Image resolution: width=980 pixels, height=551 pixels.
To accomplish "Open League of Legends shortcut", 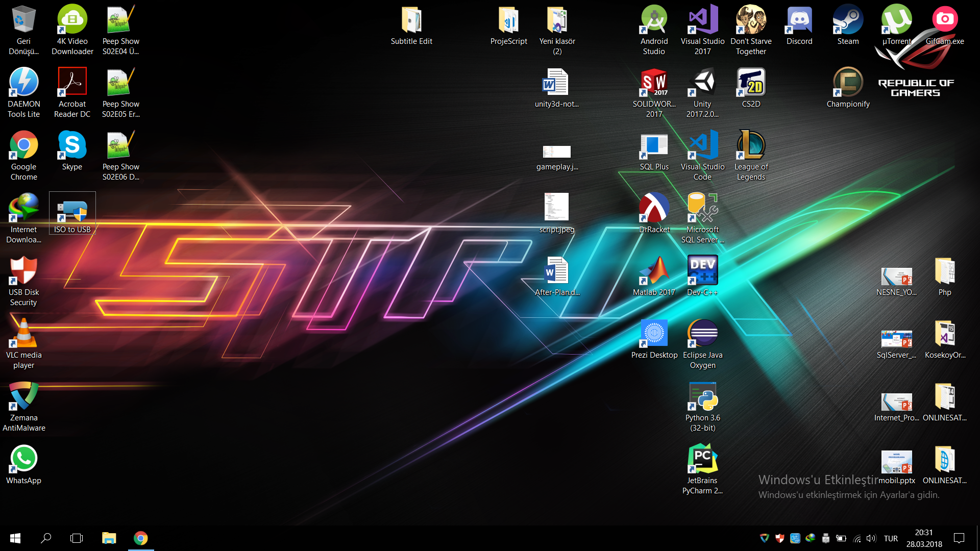I will [751, 155].
